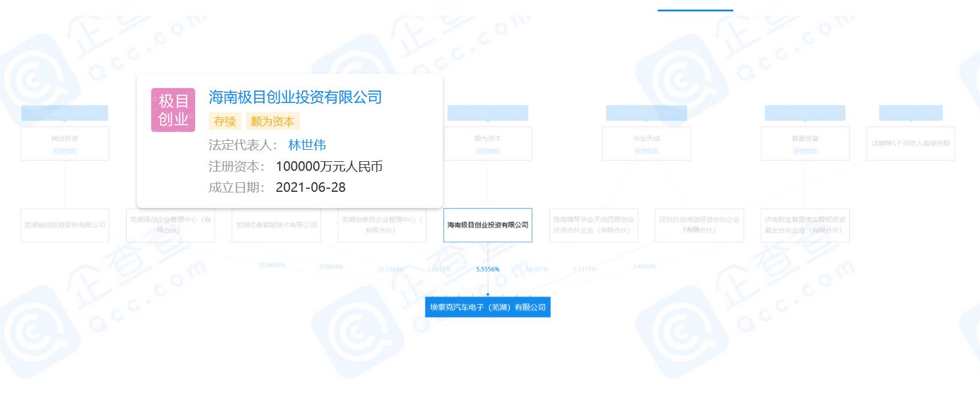Open 海南极目创业投资有限公司 title link in popup card
This screenshot has height=416, width=980.
tap(295, 97)
